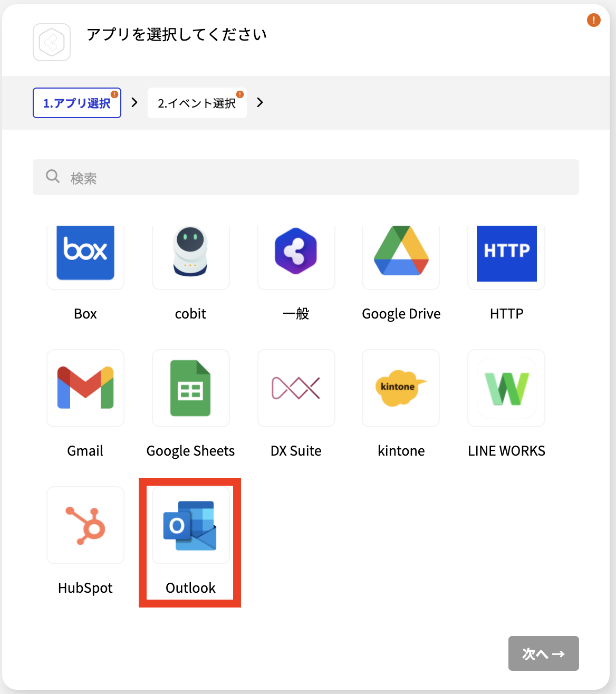The width and height of the screenshot is (616, 694).
Task: Click the 次へ next button
Action: [544, 653]
